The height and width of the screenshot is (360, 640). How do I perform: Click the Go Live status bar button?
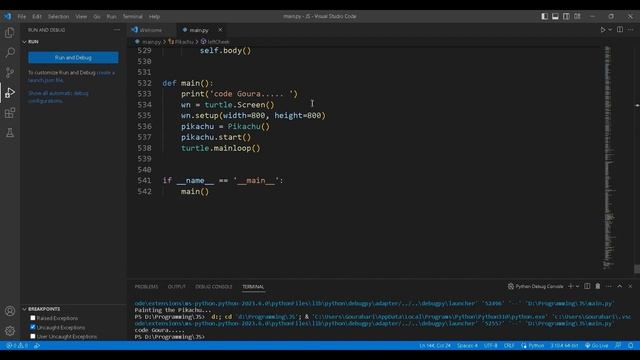pos(596,346)
